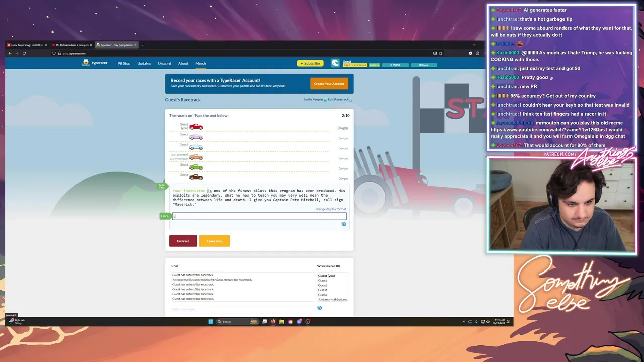The image size is (644, 362).
Task: Open Firefox from the taskbar
Action: click(x=273, y=322)
